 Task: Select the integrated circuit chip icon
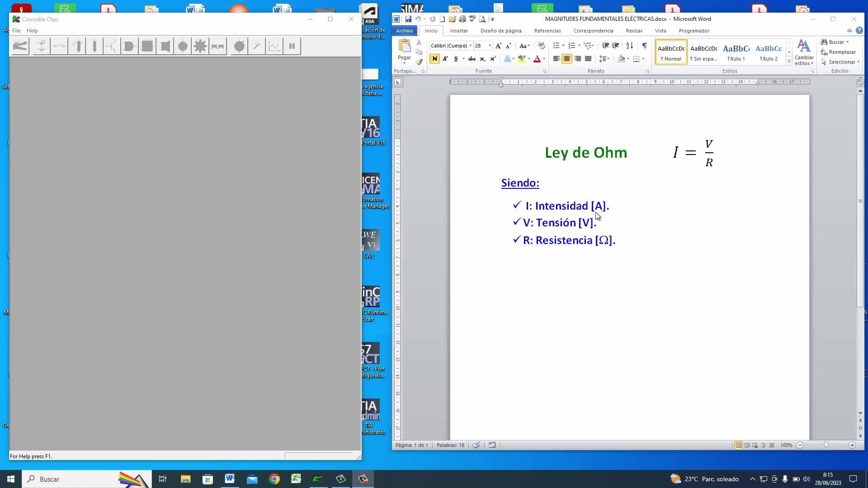(147, 46)
